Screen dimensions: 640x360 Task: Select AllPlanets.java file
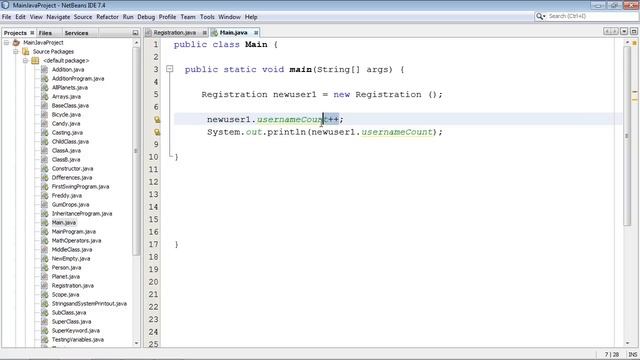coord(69,87)
